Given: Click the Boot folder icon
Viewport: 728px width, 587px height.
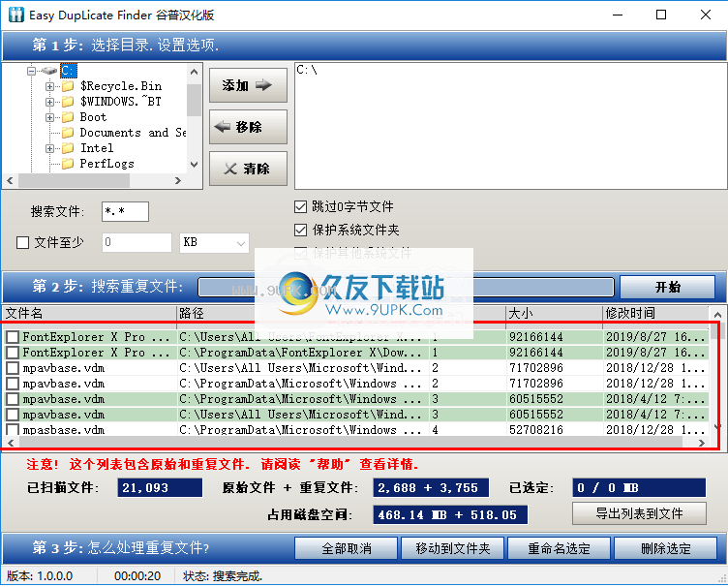Looking at the screenshot, I should pyautogui.click(x=68, y=117).
